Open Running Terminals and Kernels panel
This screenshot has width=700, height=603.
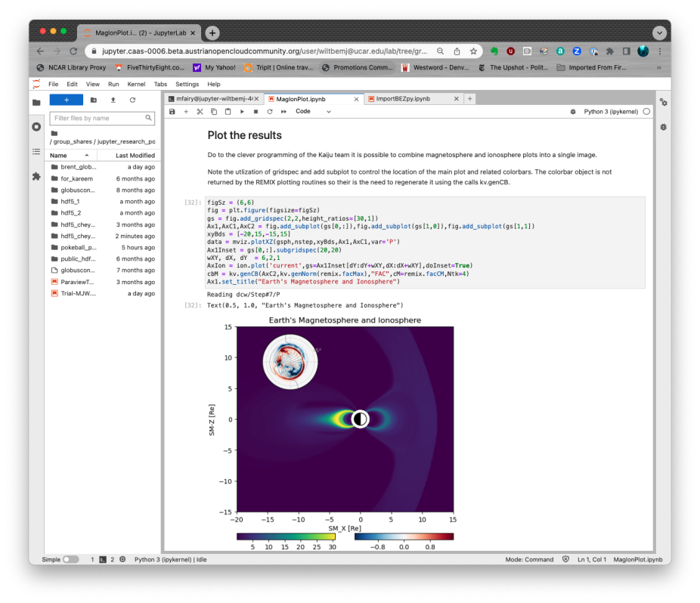point(36,127)
